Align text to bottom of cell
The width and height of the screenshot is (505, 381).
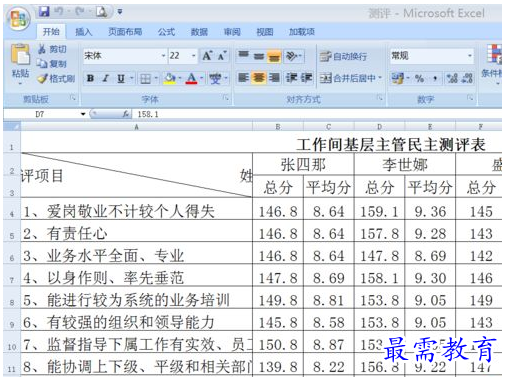pos(274,56)
